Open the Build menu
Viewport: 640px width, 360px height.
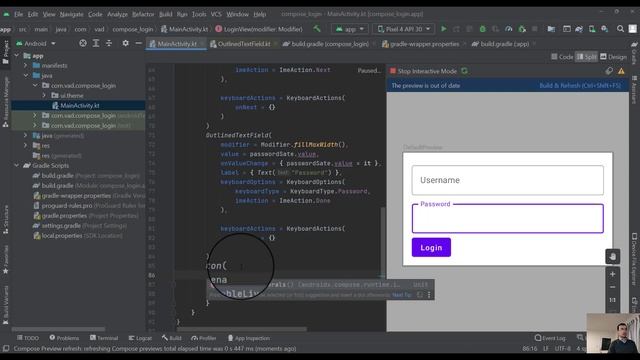(165, 14)
